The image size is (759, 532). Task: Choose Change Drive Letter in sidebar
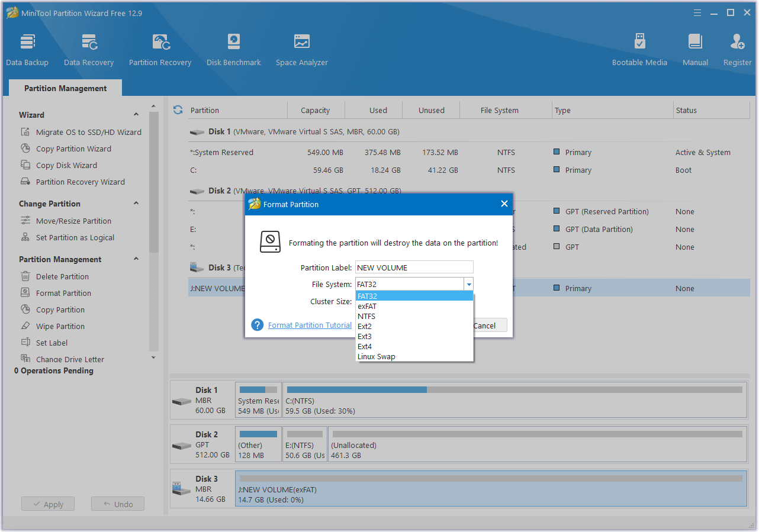63,359
